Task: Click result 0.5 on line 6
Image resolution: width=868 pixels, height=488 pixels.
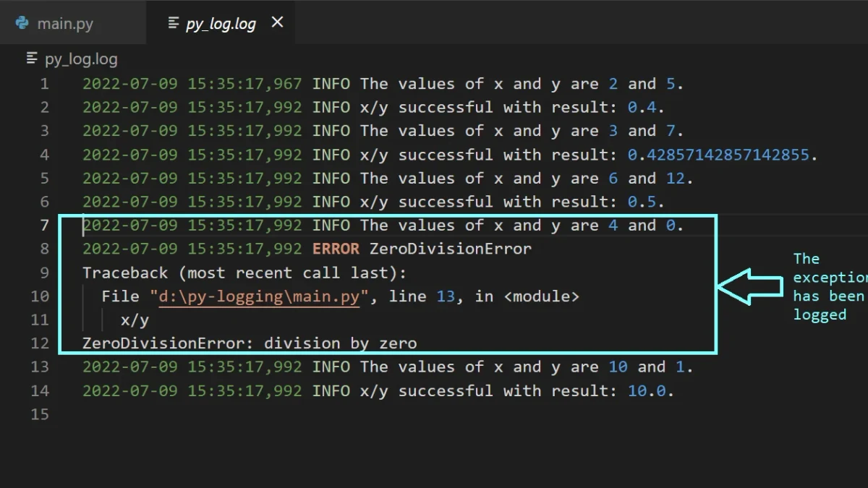Action: pyautogui.click(x=642, y=202)
